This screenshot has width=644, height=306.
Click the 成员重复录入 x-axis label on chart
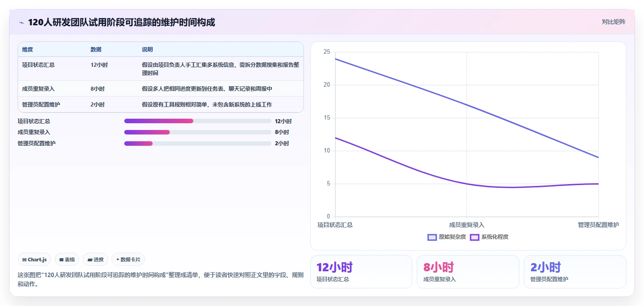click(467, 225)
